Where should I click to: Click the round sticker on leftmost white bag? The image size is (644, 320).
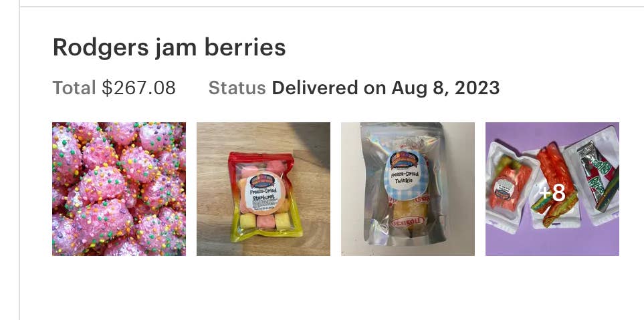504,188
